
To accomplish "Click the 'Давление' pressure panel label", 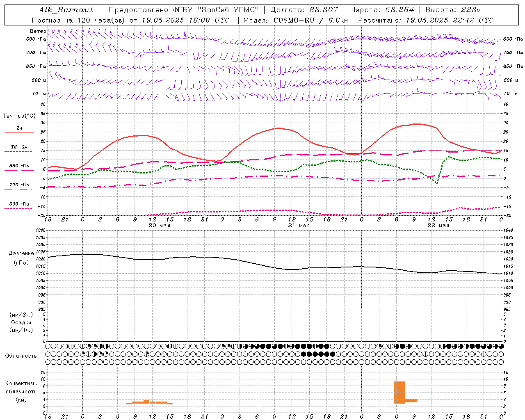I will pyautogui.click(x=21, y=253).
